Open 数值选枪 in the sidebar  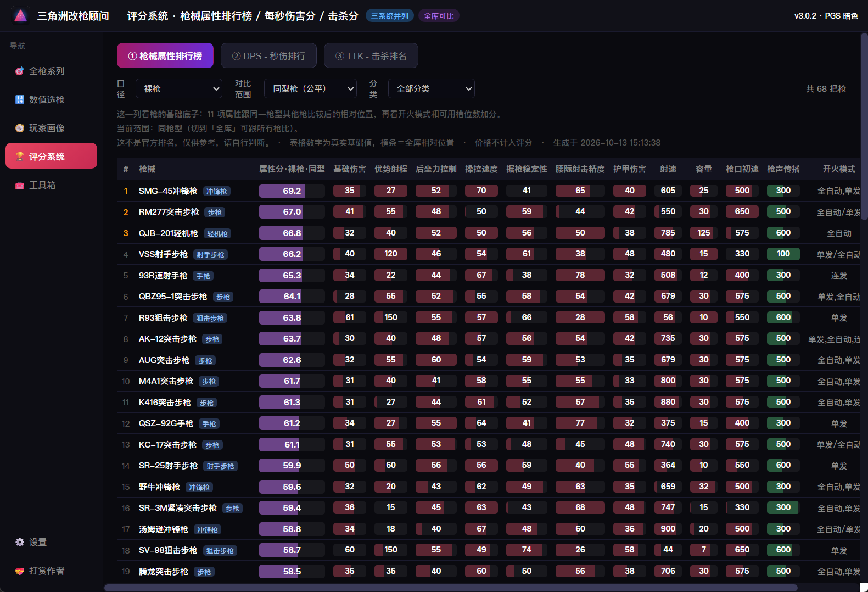[x=52, y=99]
